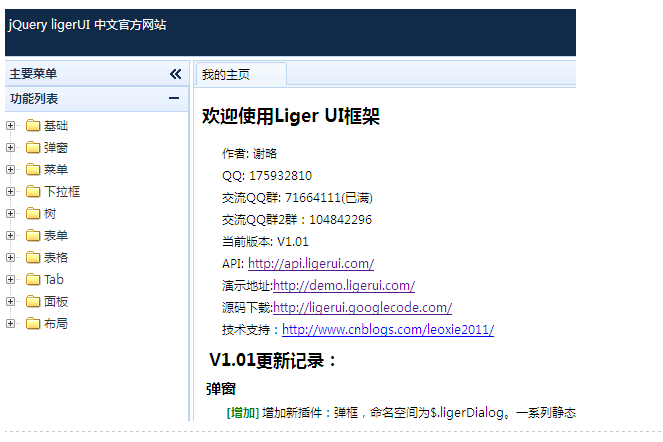Screen dimensions: 663x442
Task: Expand the 菜单 tree node
Action: 11,170
